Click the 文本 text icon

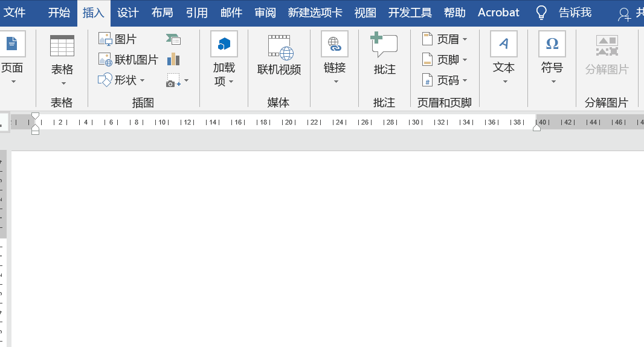503,44
